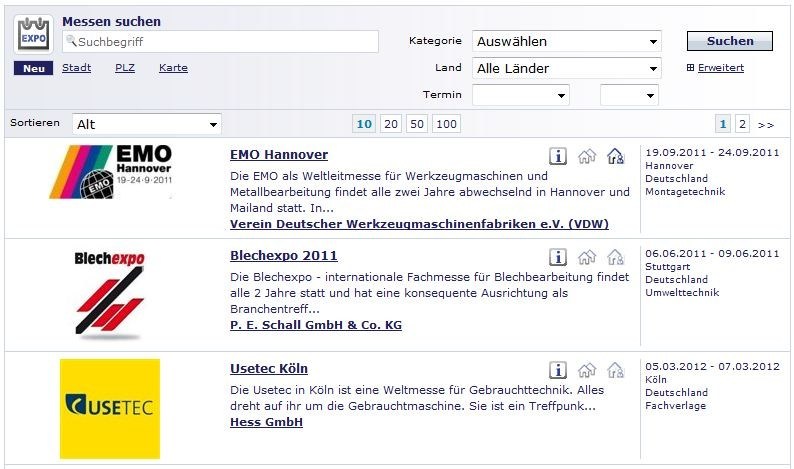Click the Stuttgart city text

[667, 266]
